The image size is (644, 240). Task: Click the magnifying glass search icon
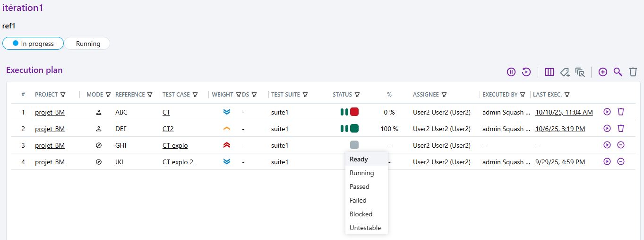tap(618, 72)
